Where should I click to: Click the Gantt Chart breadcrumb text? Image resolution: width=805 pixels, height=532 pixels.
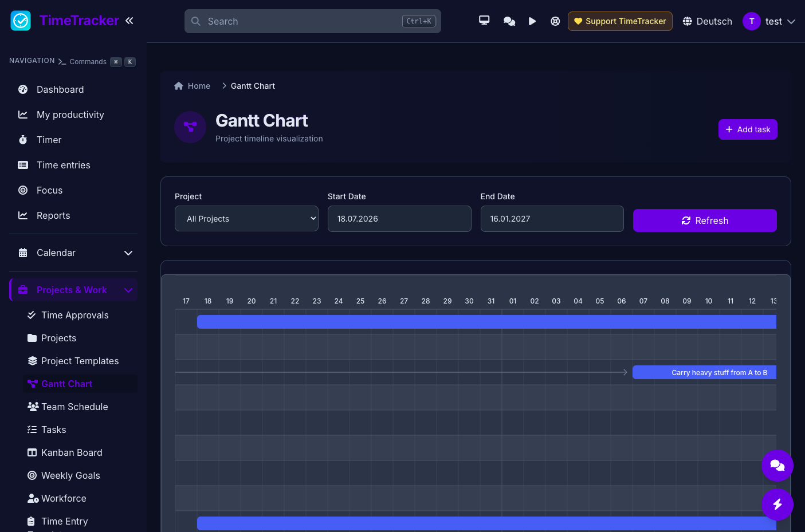coord(253,86)
